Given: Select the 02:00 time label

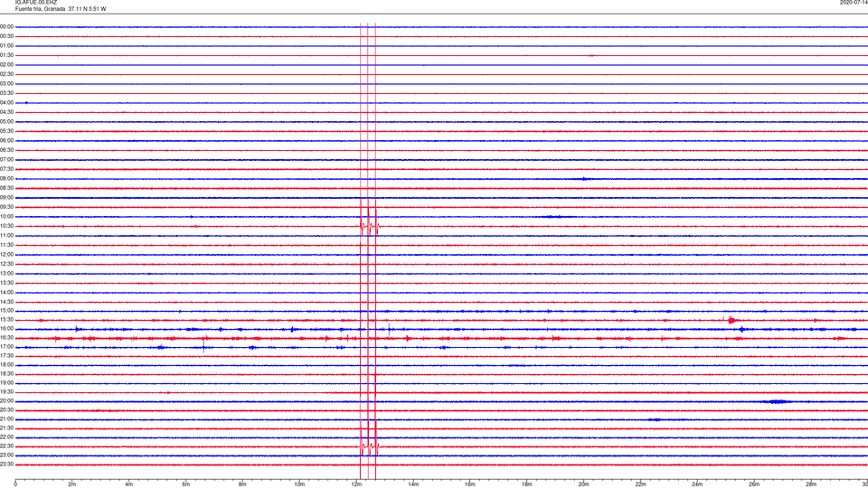Looking at the screenshot, I should pos(6,65).
